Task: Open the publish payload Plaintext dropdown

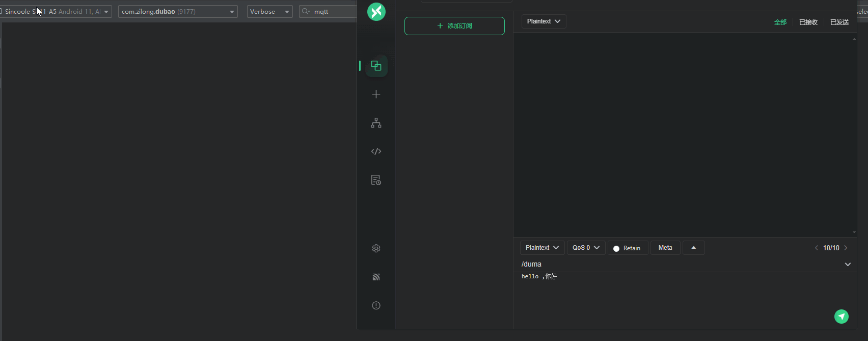Action: [542, 248]
